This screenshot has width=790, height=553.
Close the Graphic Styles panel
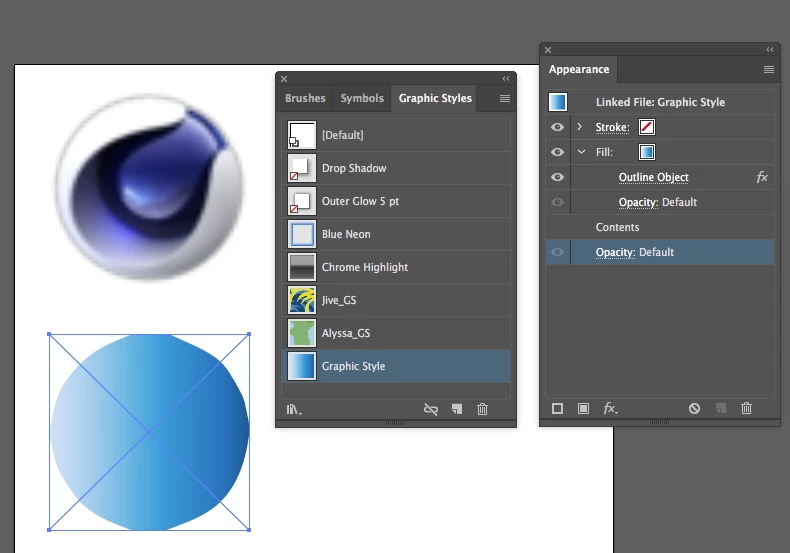pyautogui.click(x=284, y=79)
